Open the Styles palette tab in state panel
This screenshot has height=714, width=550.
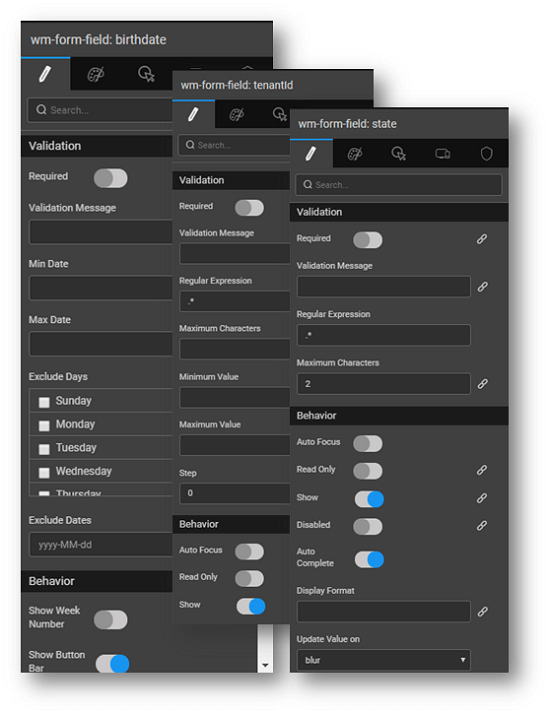(355, 154)
